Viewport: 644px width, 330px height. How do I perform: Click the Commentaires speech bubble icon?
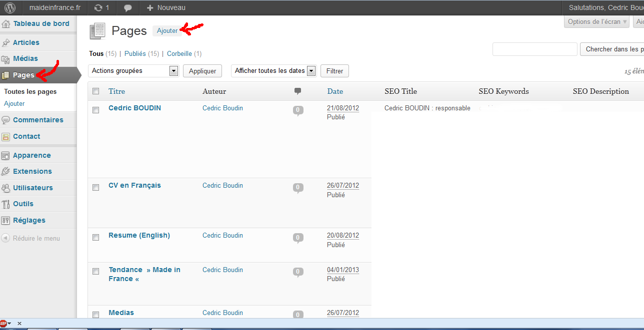5,120
